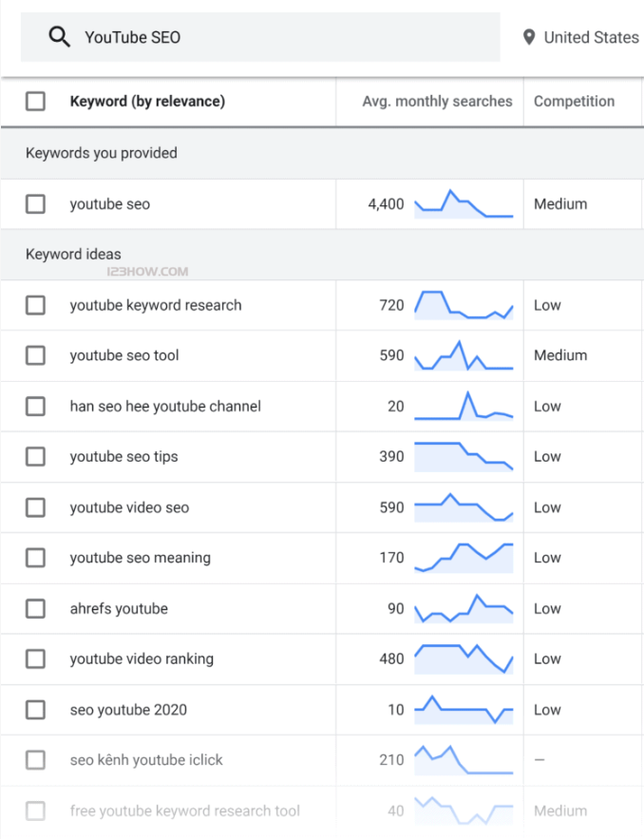Click the location pin icon

(x=529, y=37)
